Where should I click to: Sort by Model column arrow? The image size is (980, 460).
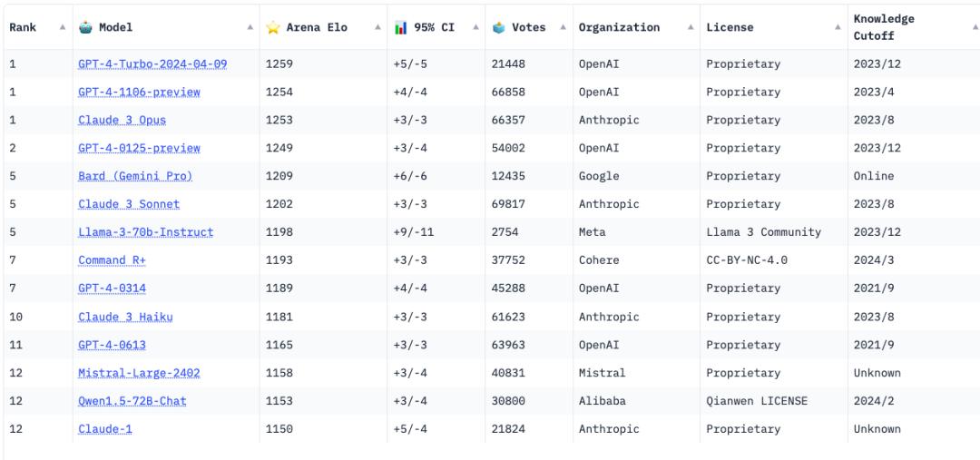point(250,27)
